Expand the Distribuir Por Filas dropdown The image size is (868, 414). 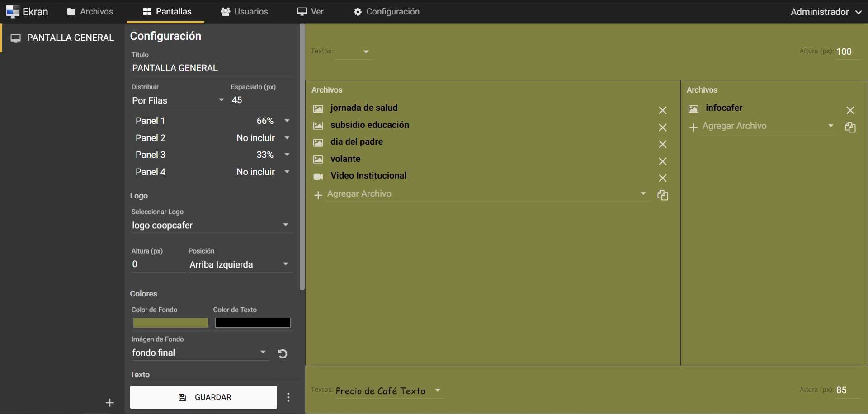pos(178,100)
